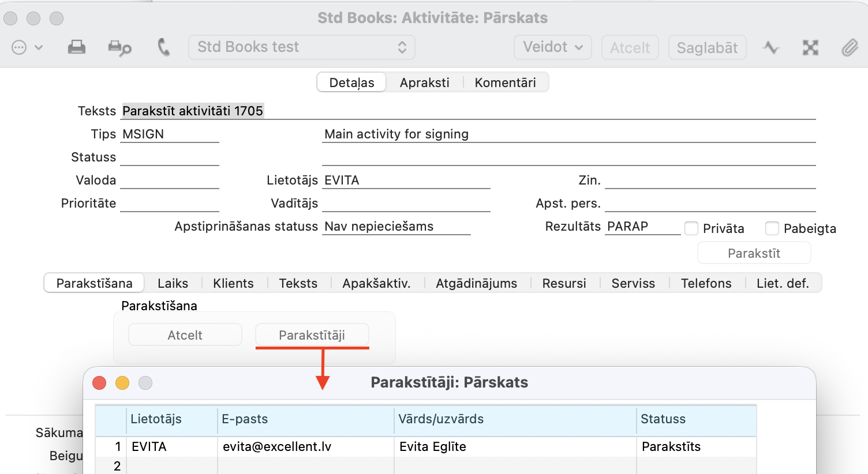Expand the Veidot dropdown menu
This screenshot has height=474, width=868.
tap(552, 47)
